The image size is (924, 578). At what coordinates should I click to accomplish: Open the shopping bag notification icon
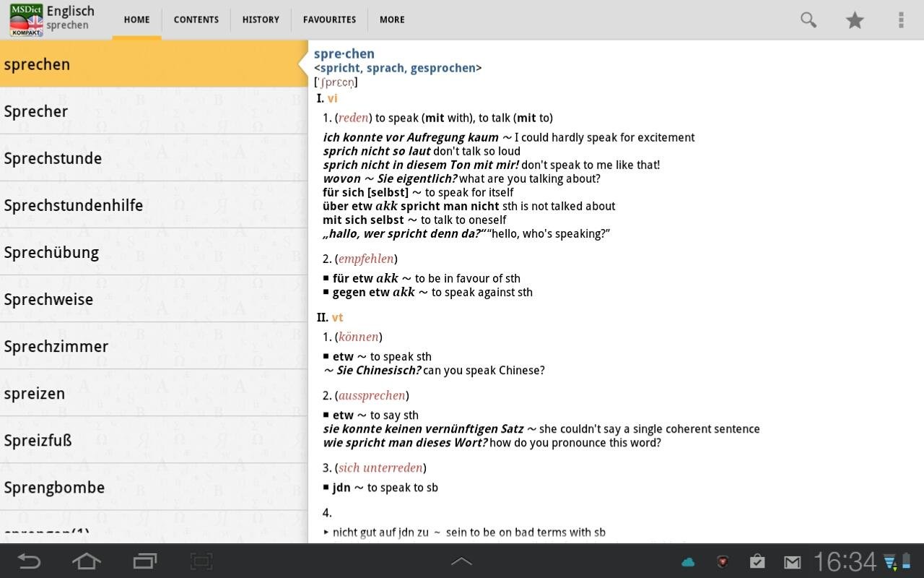(x=757, y=561)
